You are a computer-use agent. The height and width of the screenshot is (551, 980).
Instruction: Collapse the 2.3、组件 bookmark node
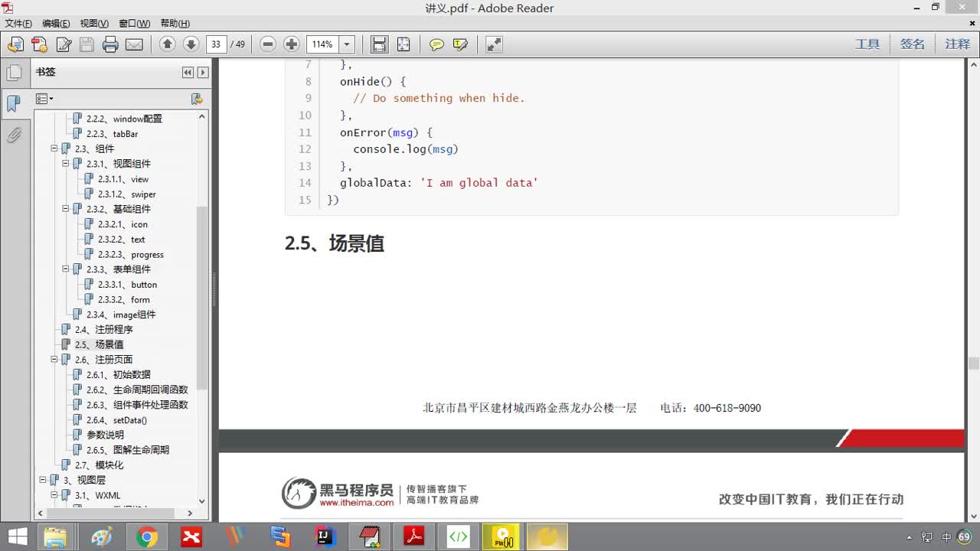tap(54, 148)
